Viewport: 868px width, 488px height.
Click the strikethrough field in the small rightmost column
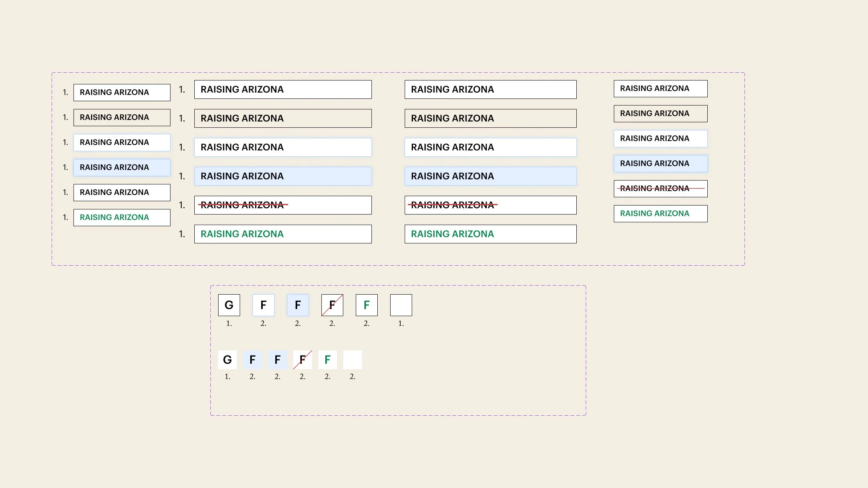(x=660, y=189)
